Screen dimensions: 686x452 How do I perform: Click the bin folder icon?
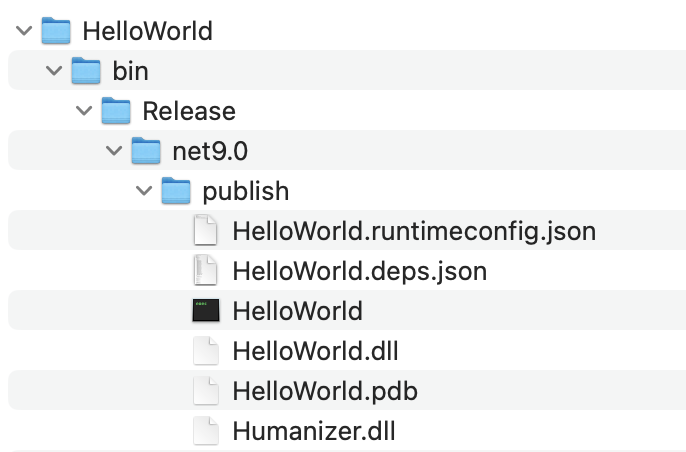pyautogui.click(x=86, y=71)
